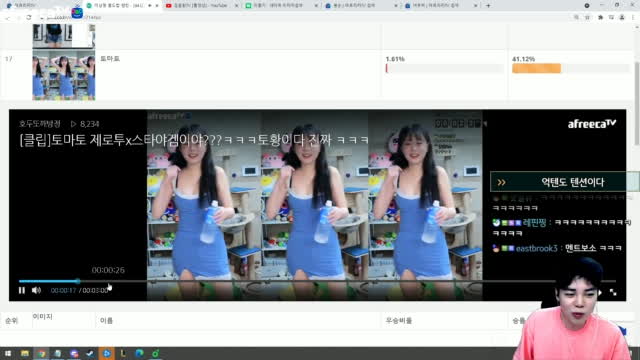Open the Windows Start menu

(8, 353)
